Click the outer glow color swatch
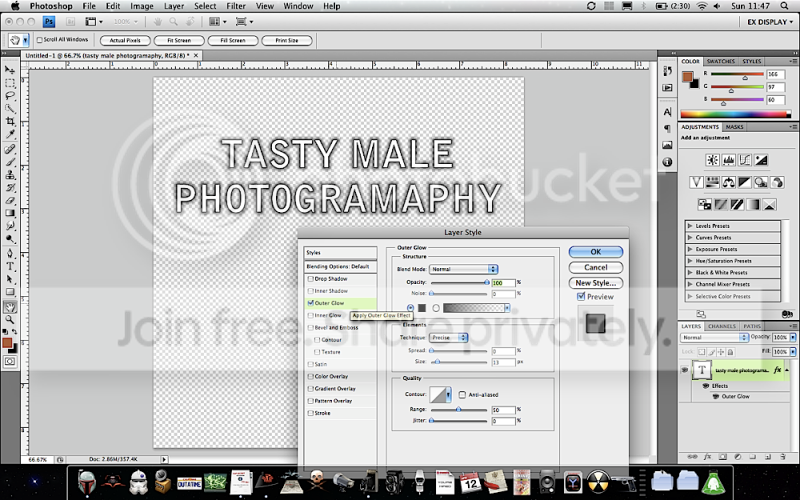This screenshot has height=500, width=800. click(x=422, y=308)
